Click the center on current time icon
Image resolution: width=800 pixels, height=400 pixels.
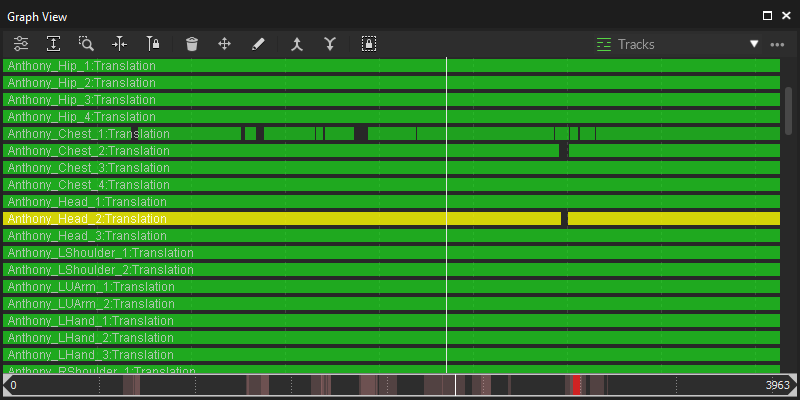pyautogui.click(x=120, y=44)
